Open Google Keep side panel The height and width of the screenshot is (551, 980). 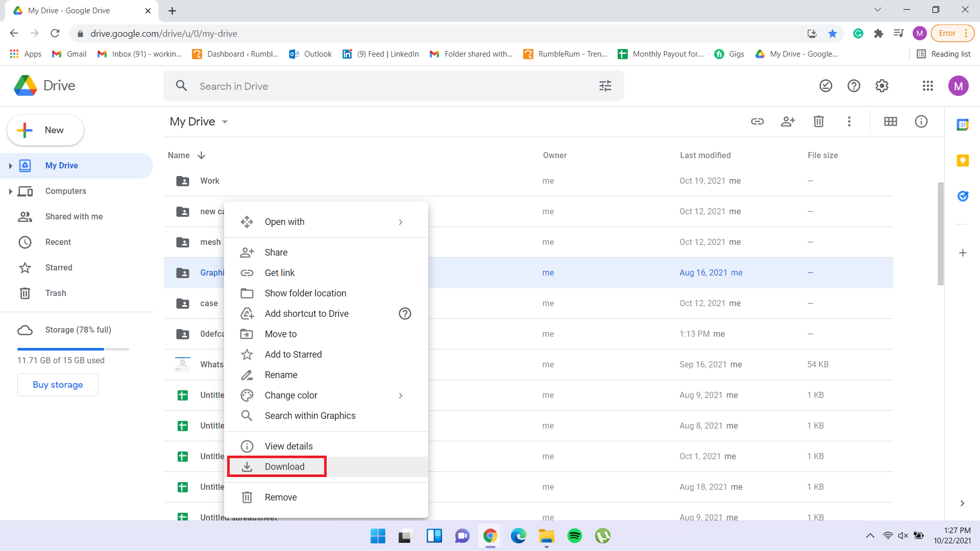point(963,161)
